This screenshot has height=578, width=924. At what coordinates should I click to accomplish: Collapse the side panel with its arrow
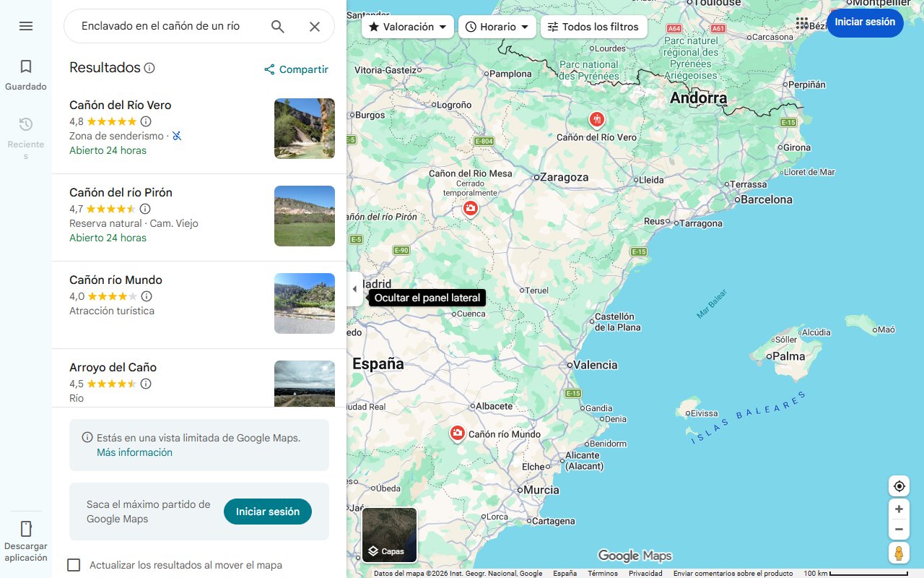pos(354,288)
